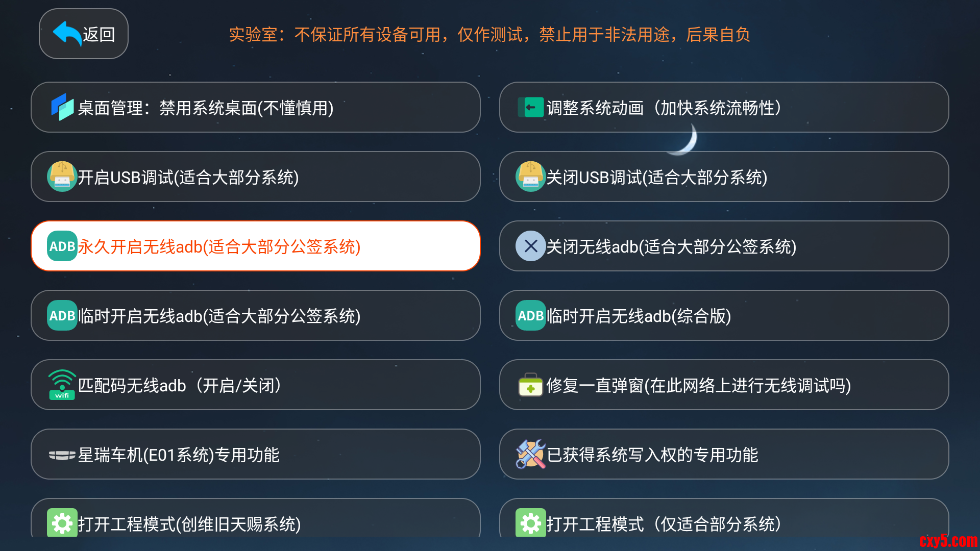
Task: Enable 开启USB调试 for most systems
Action: click(255, 177)
